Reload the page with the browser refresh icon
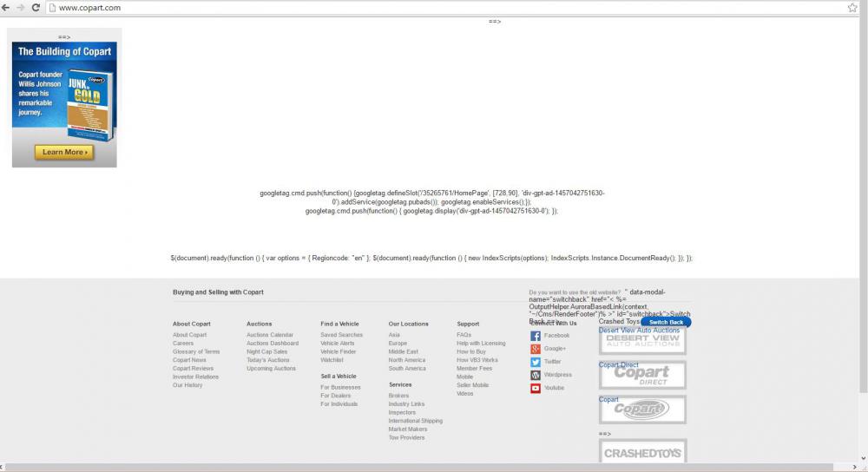 [x=36, y=7]
